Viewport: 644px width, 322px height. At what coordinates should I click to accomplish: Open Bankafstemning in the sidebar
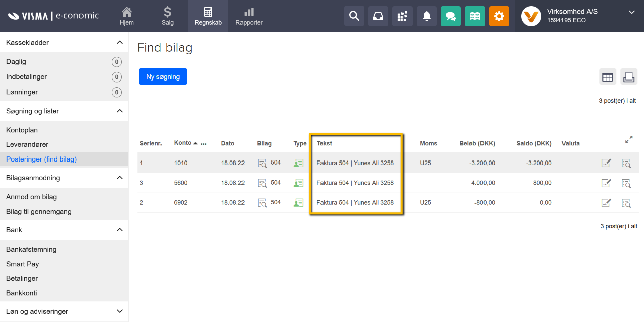tap(31, 249)
